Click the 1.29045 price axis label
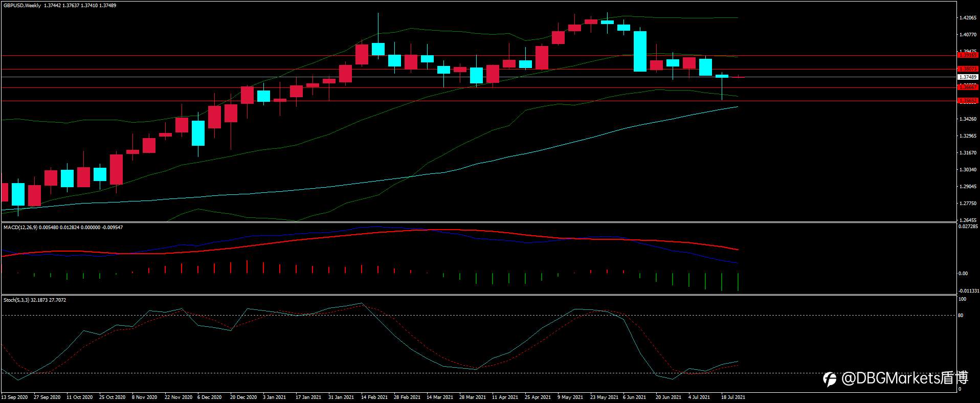The width and height of the screenshot is (980, 403). (x=967, y=187)
